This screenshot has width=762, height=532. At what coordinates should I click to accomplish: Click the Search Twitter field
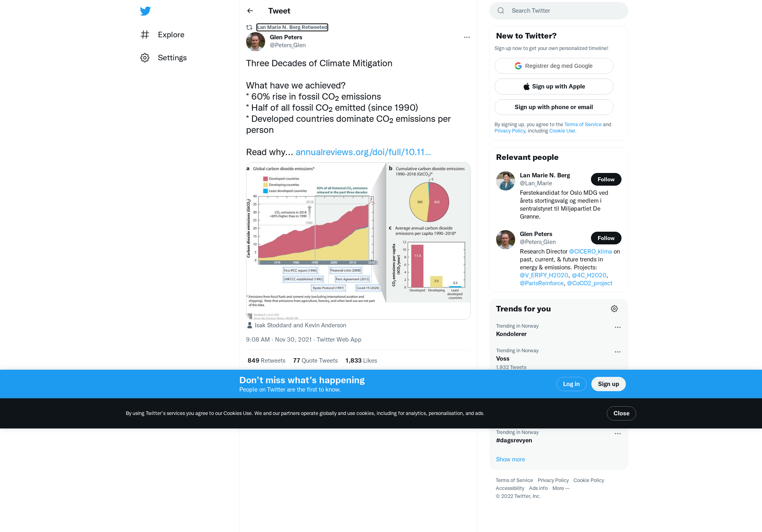pos(559,11)
